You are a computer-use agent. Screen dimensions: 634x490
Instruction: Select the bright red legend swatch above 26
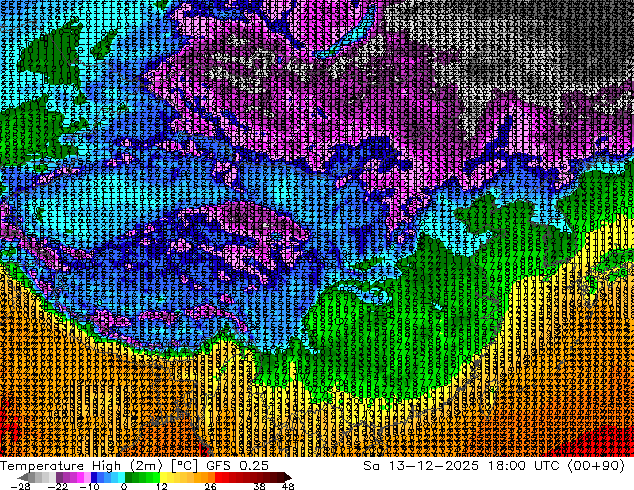(218, 477)
